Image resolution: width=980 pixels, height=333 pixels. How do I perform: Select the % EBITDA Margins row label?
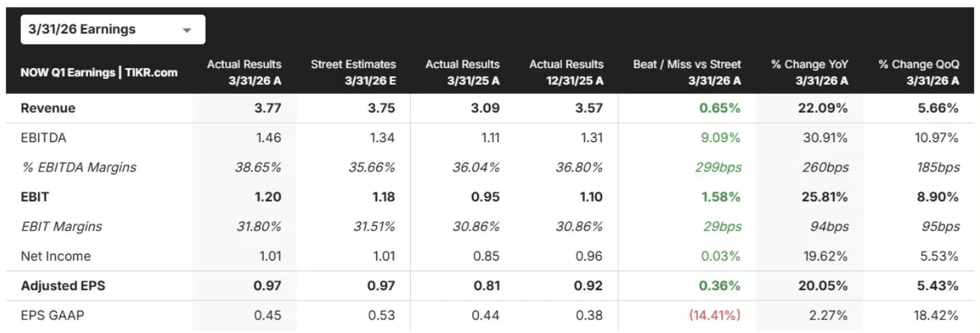pos(79,167)
